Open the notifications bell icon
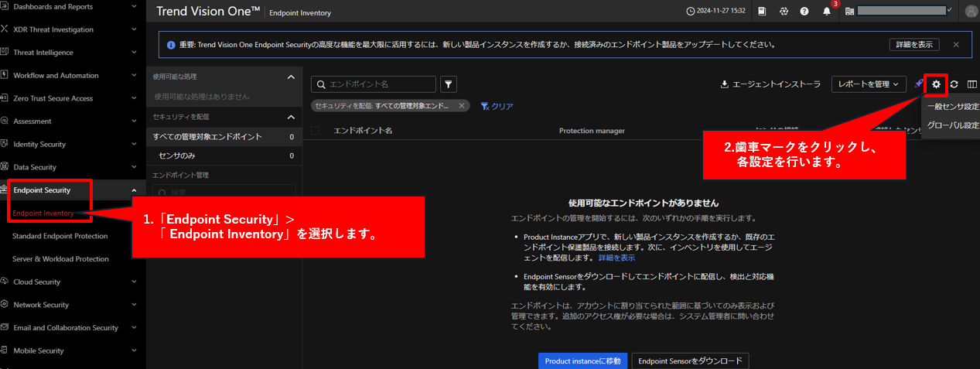The height and width of the screenshot is (369, 980). pyautogui.click(x=827, y=12)
